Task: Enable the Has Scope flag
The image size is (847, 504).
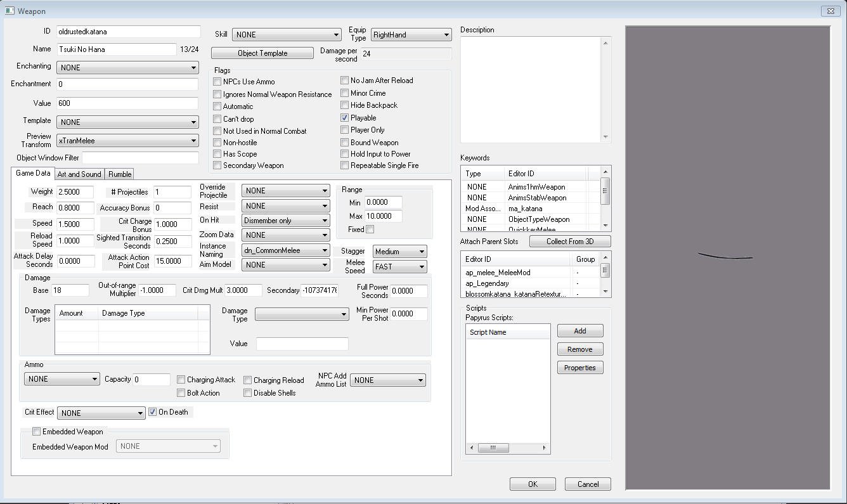Action: point(217,154)
